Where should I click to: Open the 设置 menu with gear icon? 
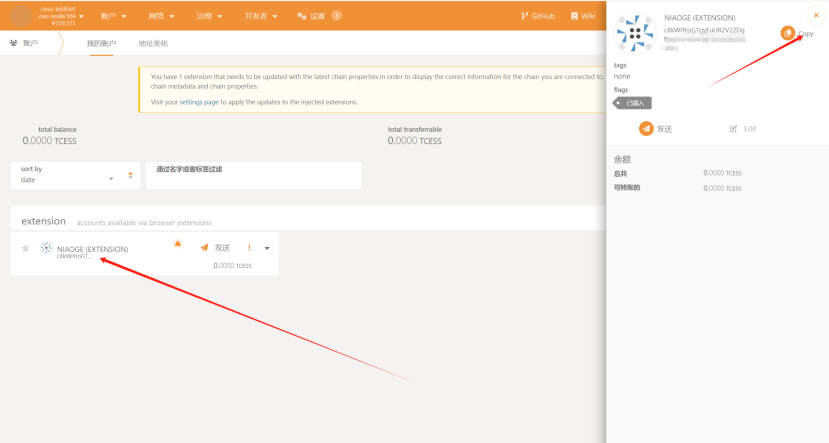coord(311,16)
